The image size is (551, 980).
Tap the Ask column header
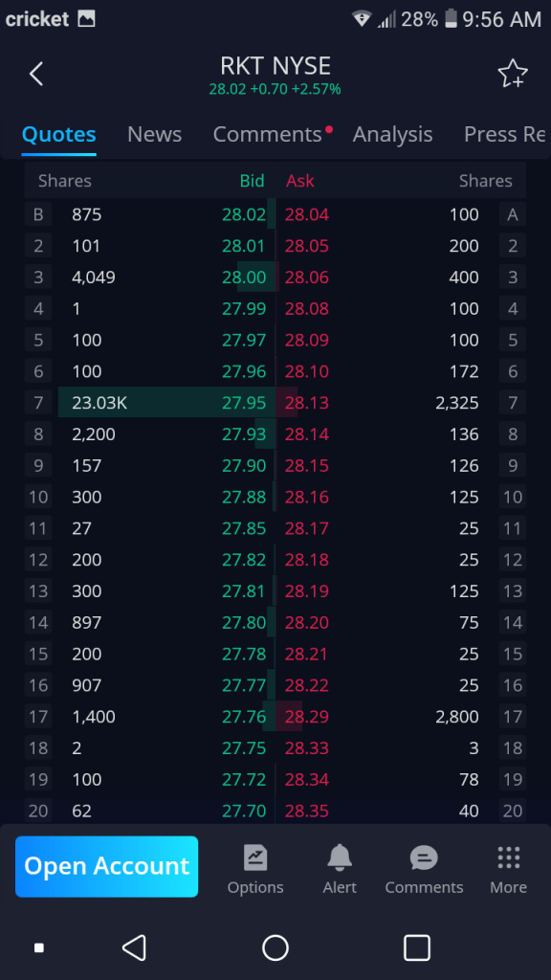300,181
